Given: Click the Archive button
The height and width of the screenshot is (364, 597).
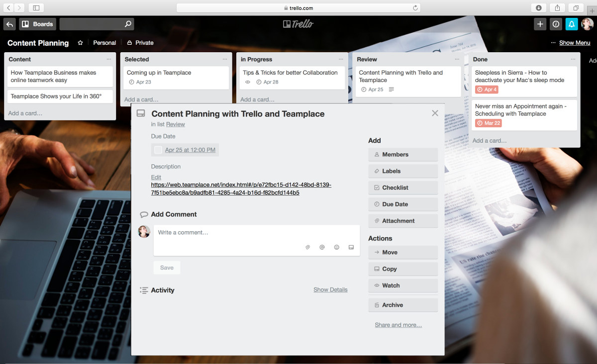Looking at the screenshot, I should [403, 305].
